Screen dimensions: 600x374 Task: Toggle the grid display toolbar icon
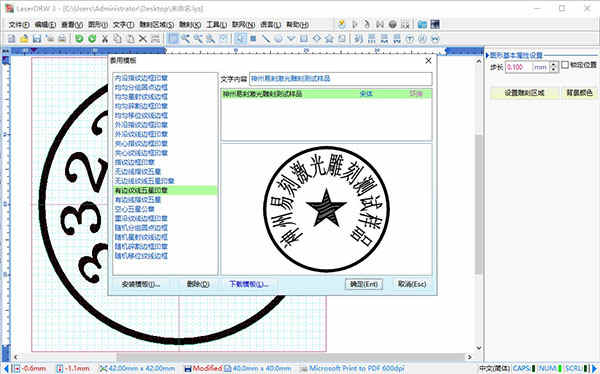(x=173, y=39)
